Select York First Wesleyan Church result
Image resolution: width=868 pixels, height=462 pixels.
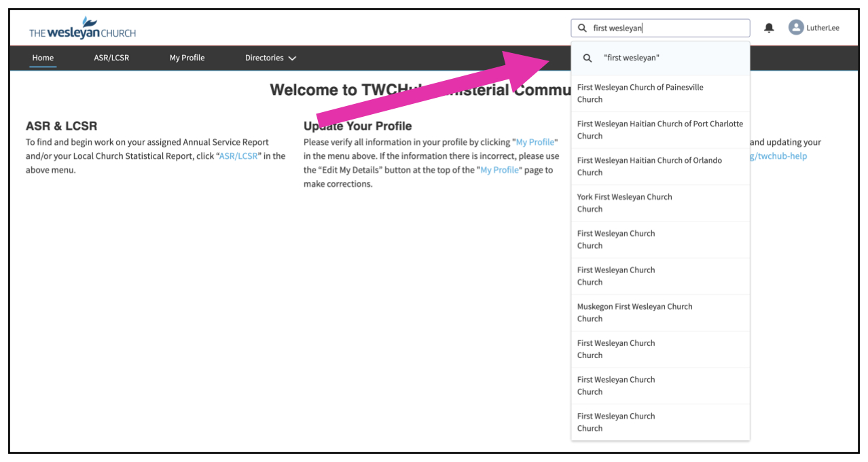click(660, 203)
